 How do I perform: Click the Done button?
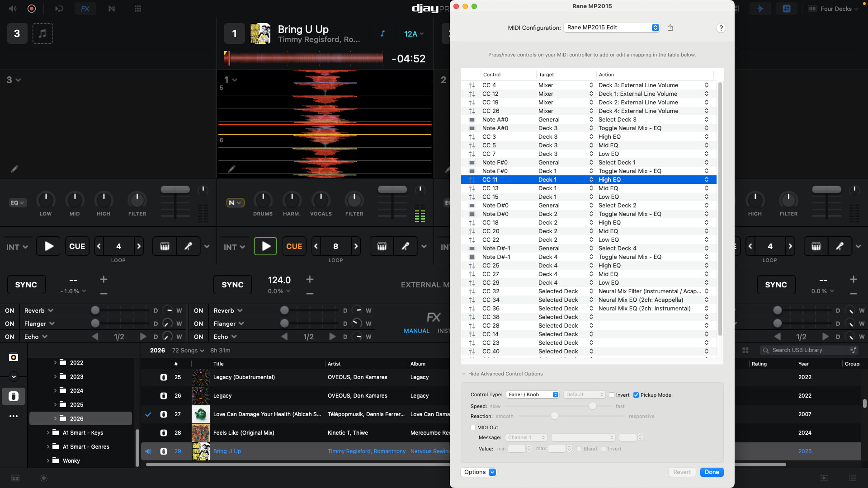pyautogui.click(x=711, y=472)
